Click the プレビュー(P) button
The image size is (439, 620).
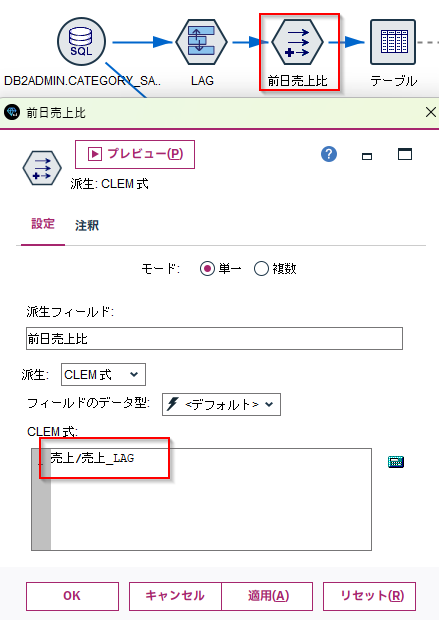[x=135, y=154]
